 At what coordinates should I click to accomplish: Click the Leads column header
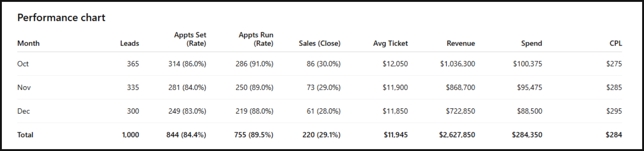(x=129, y=43)
